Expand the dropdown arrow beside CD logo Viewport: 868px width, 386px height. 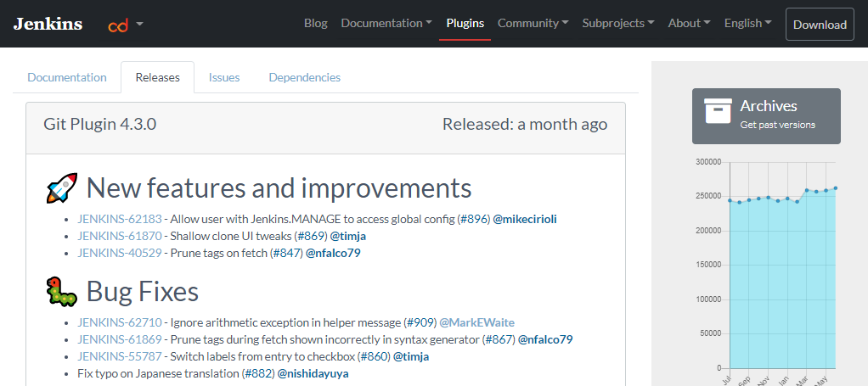(x=139, y=24)
